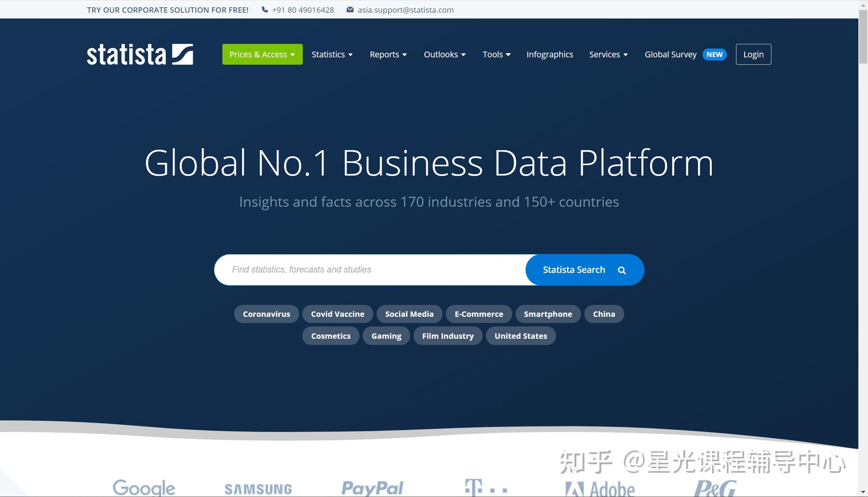The image size is (868, 497).
Task: Open the Prices & Access dropdown
Action: [262, 54]
